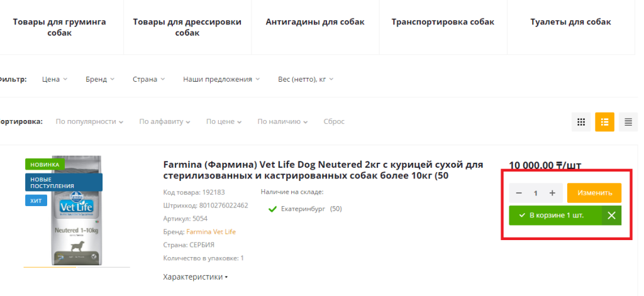This screenshot has height=296, width=644.
Task: Open Транспортировка собак category
Action: coord(443,22)
